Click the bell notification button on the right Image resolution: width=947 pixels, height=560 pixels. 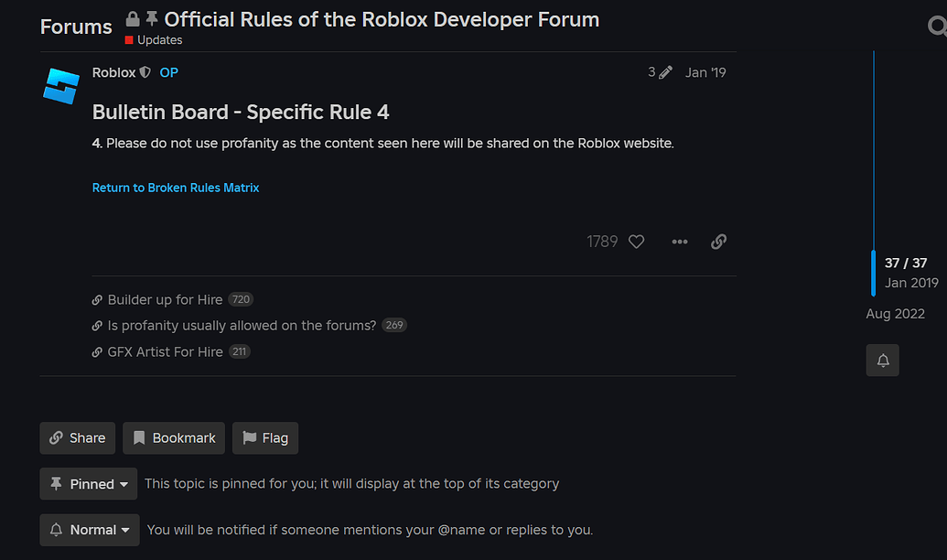pos(882,360)
